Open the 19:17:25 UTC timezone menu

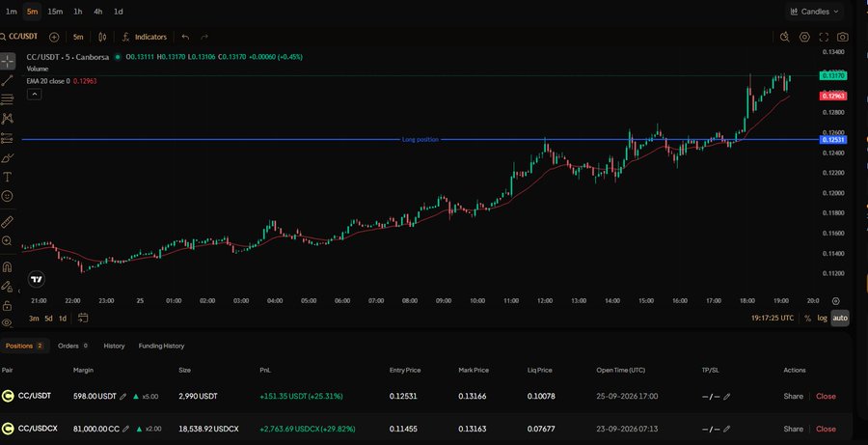773,319
